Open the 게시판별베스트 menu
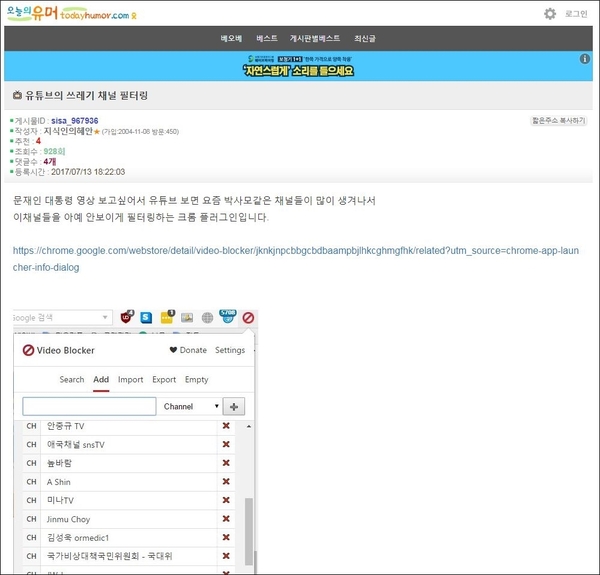Viewport: 600px width, 575px height. 315,38
